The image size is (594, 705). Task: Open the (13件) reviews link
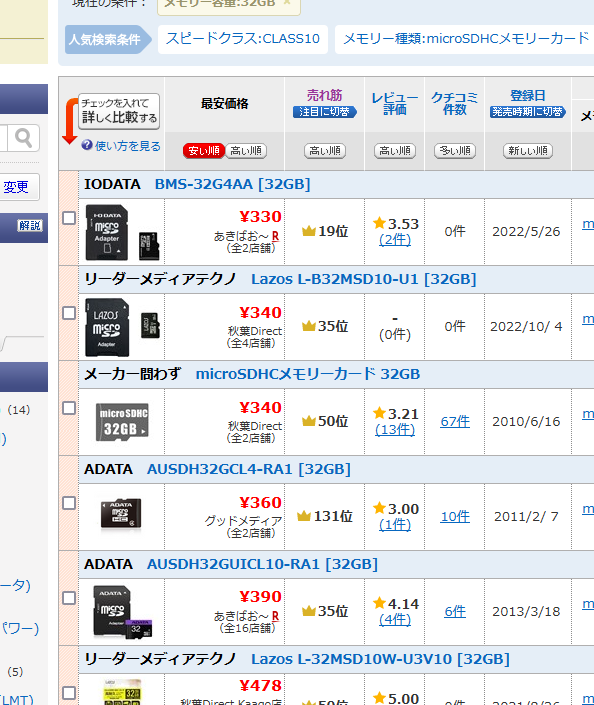coord(395,429)
